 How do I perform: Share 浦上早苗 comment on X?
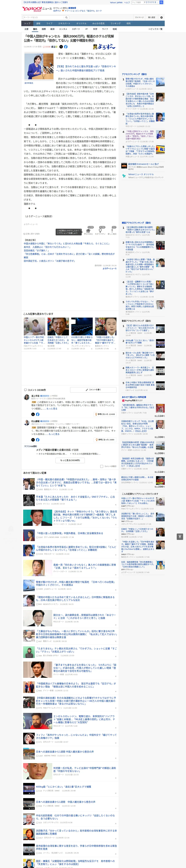[x=33, y=414]
